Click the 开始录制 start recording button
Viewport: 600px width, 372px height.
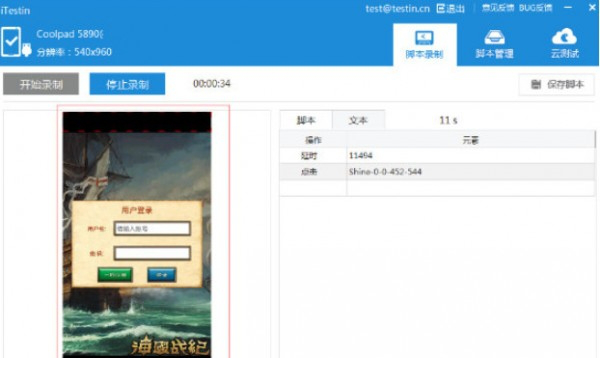(x=41, y=84)
